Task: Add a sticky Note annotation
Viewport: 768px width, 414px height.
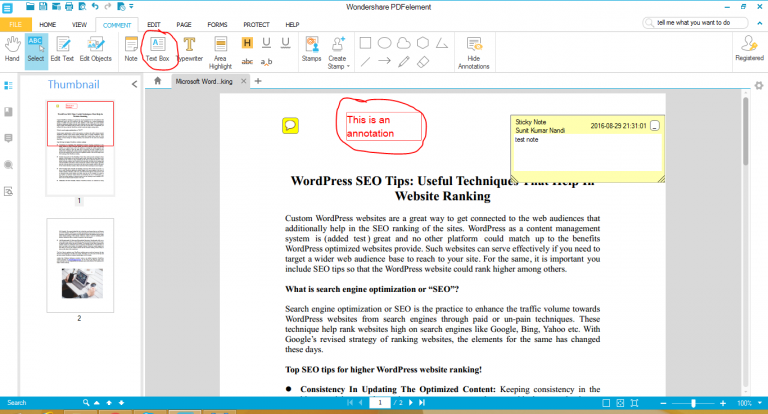Action: click(131, 49)
